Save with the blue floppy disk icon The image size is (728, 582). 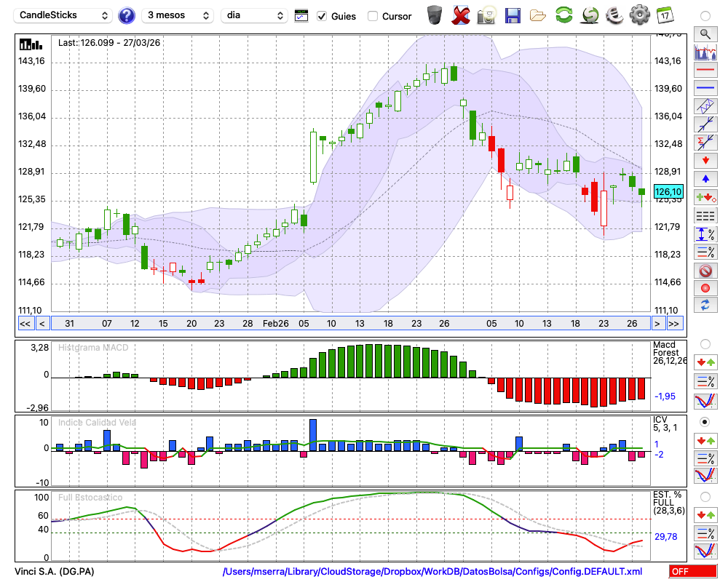pyautogui.click(x=513, y=15)
